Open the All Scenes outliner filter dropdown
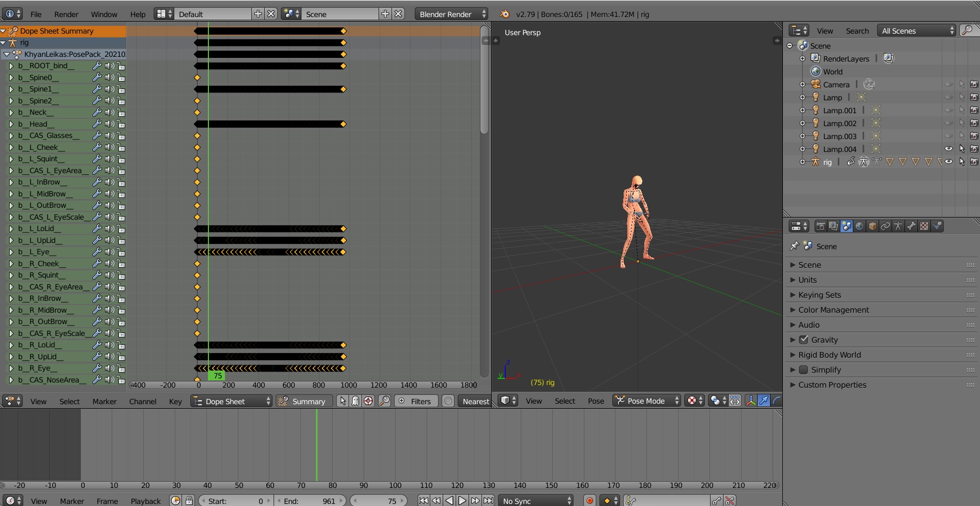Viewport: 980px width, 506px height. tap(916, 30)
